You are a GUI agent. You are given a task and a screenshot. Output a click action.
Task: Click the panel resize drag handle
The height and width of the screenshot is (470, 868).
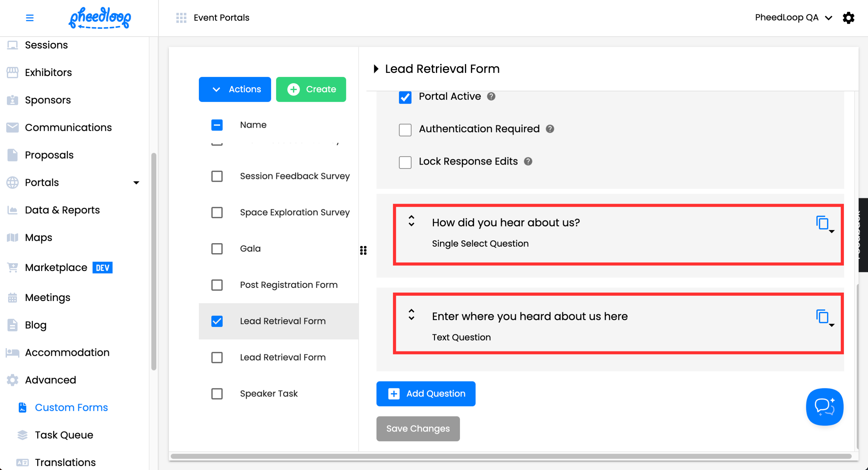pyautogui.click(x=363, y=250)
